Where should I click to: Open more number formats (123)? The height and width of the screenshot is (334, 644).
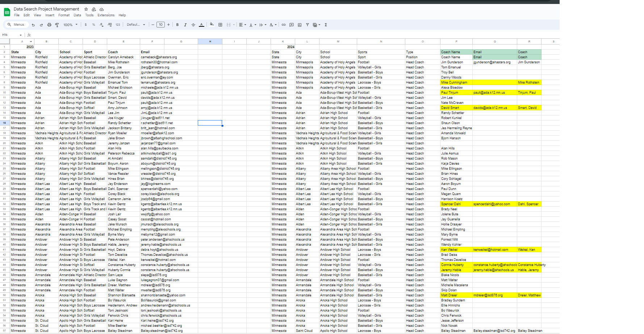pos(118,25)
